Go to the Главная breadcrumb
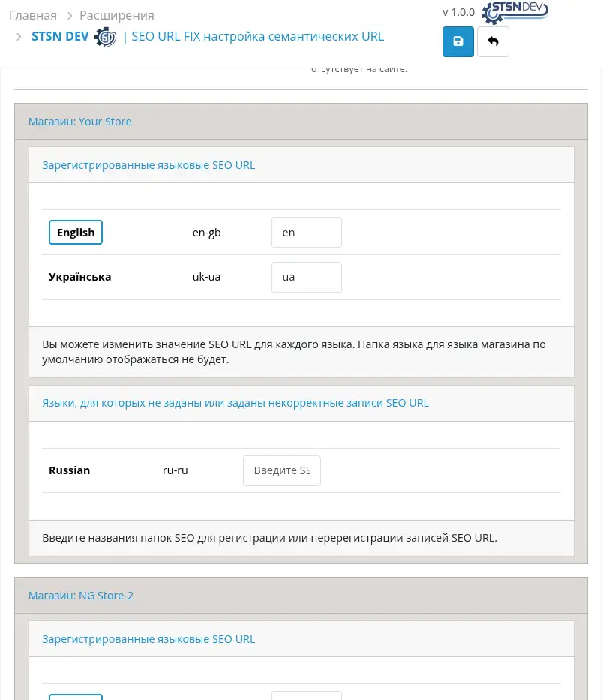The width and height of the screenshot is (603, 700). pos(32,15)
